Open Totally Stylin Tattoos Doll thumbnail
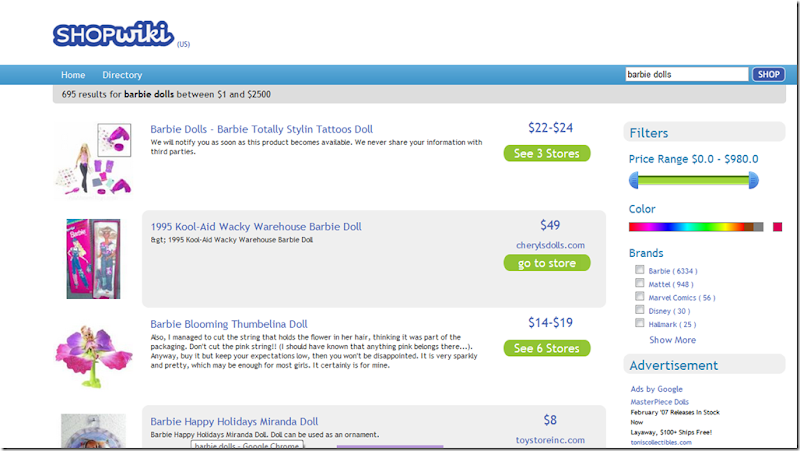Viewport: 800px width, 451px height. point(94,159)
